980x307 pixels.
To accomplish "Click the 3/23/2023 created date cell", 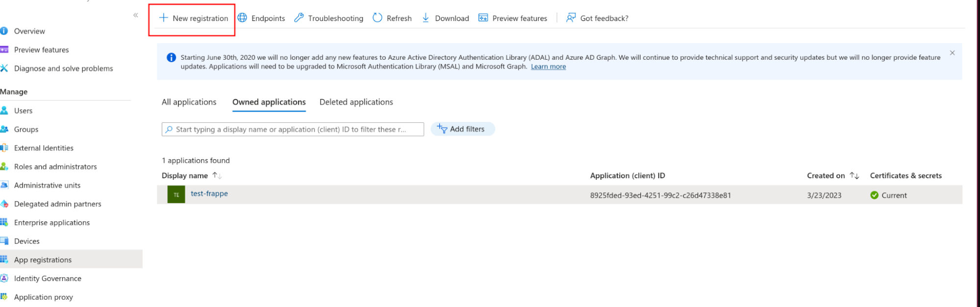I will click(824, 195).
